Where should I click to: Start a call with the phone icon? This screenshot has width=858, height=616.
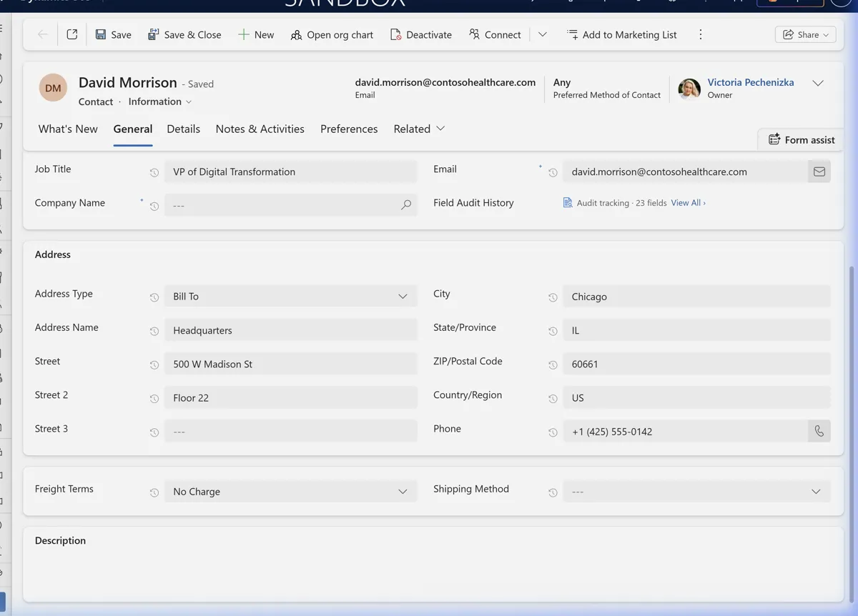[819, 432]
